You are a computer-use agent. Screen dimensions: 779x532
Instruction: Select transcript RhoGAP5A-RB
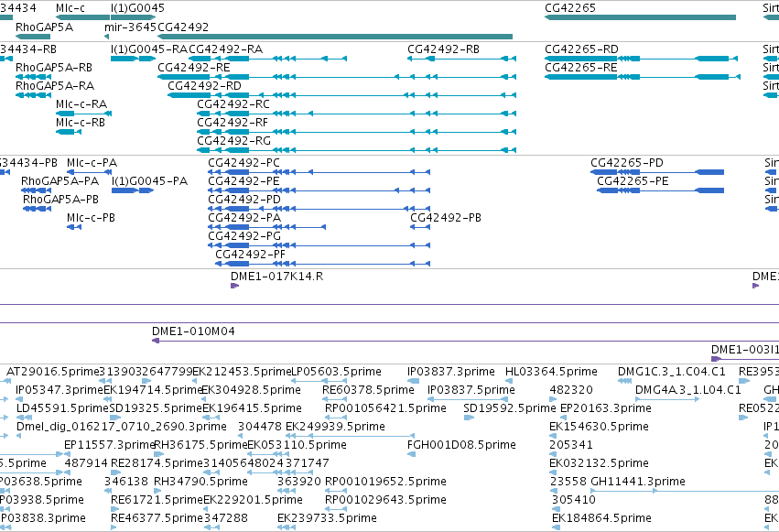point(33,77)
